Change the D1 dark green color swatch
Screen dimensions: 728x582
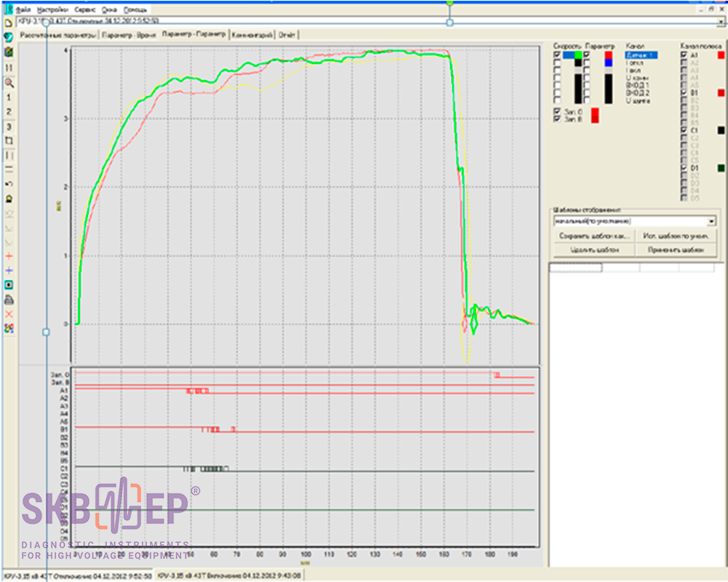pyautogui.click(x=721, y=168)
